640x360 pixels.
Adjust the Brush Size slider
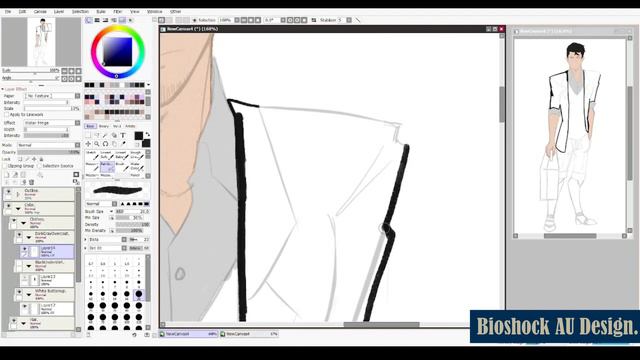(x=132, y=211)
